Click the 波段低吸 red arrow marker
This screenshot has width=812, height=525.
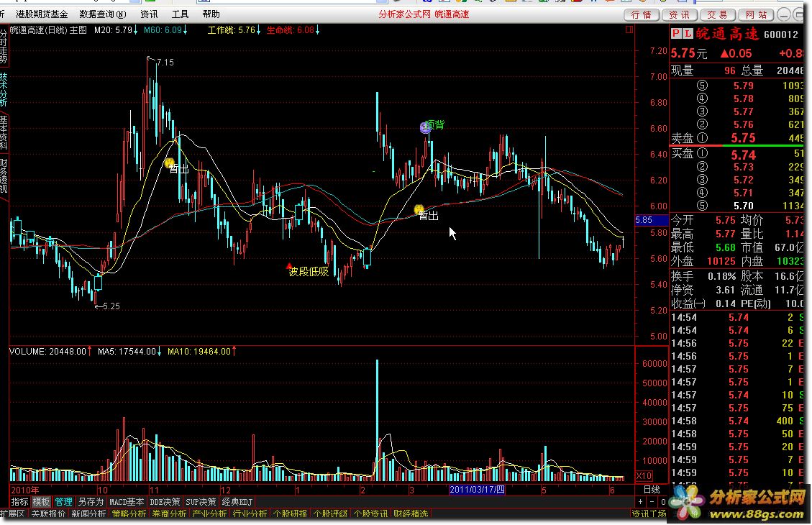click(289, 266)
